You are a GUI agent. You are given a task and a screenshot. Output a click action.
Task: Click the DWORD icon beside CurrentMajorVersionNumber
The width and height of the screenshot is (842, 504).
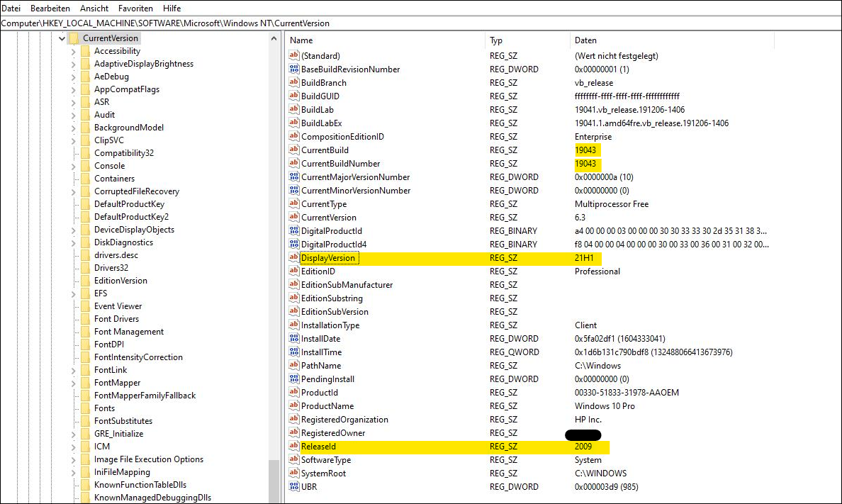[x=293, y=177]
